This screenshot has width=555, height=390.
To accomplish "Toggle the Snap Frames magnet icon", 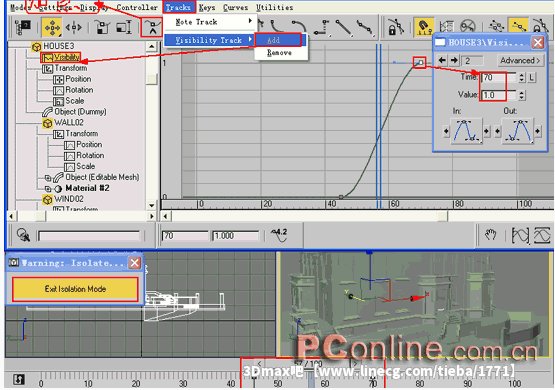I will (424, 27).
